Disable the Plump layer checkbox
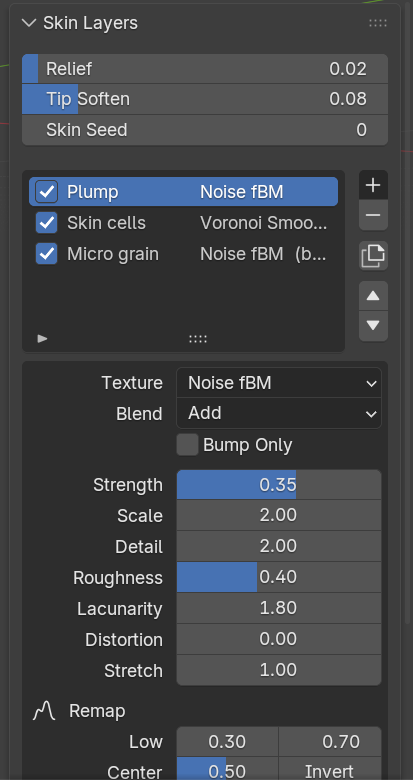 pyautogui.click(x=47, y=192)
